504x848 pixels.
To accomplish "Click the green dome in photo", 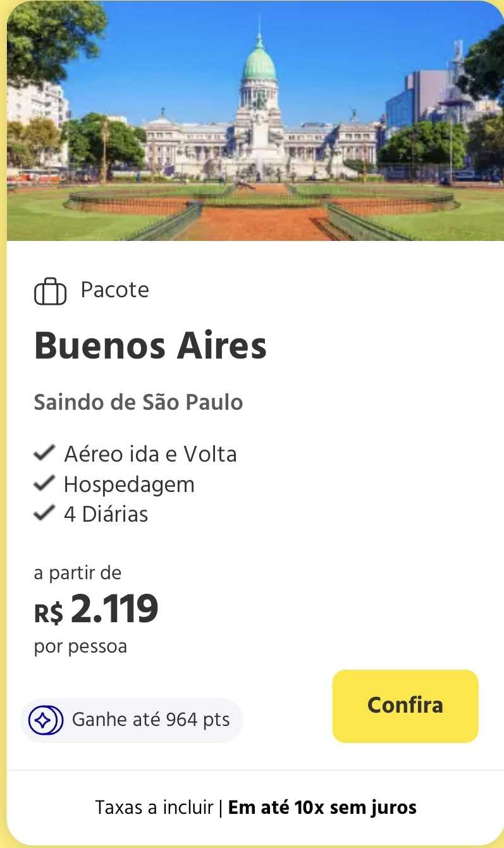I will click(x=259, y=63).
